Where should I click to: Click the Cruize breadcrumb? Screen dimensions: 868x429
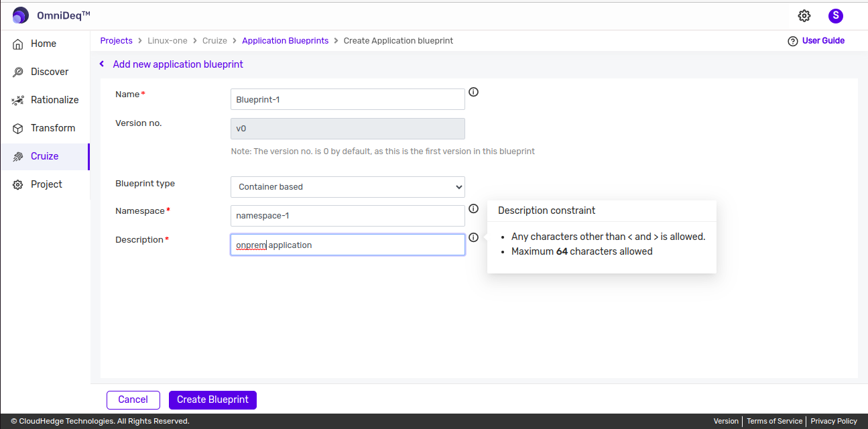click(x=214, y=41)
